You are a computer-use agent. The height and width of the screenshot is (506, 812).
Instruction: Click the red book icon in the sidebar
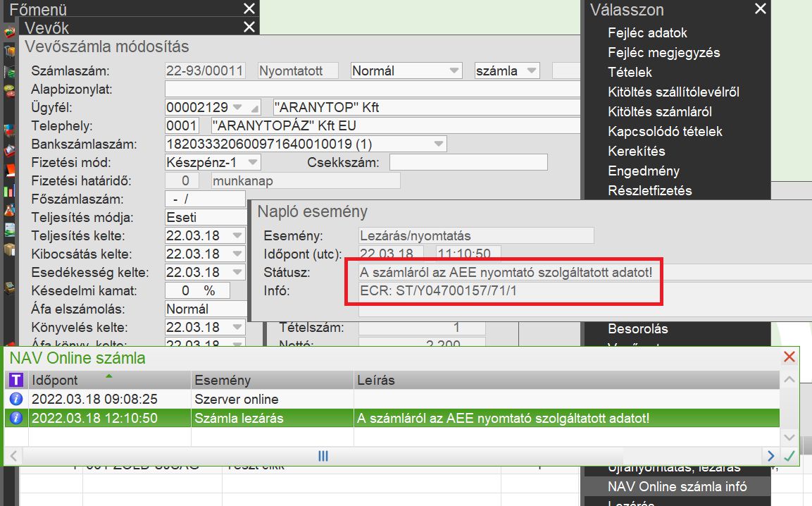coord(9,170)
